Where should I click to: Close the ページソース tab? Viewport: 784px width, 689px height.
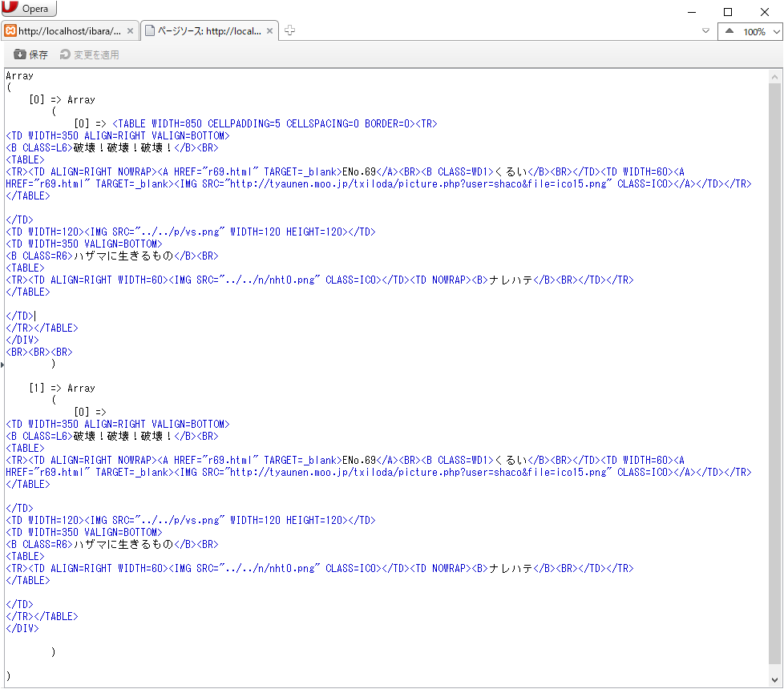coord(269,31)
